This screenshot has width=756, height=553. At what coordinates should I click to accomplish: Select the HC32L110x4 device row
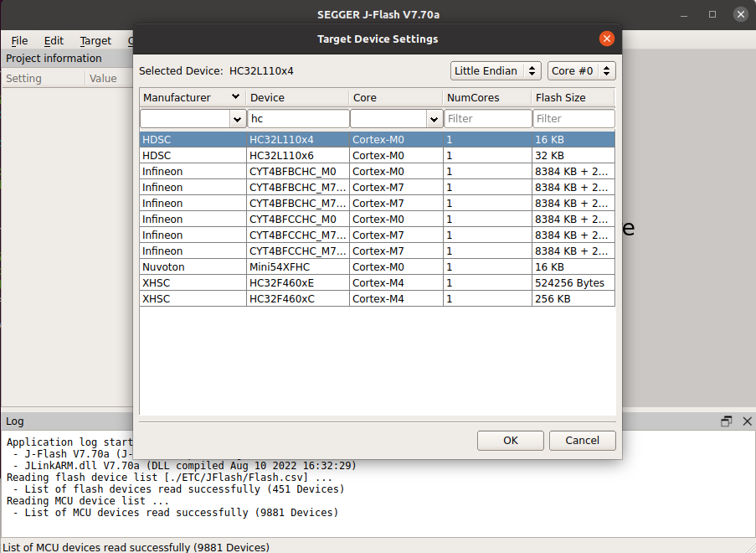click(378, 139)
